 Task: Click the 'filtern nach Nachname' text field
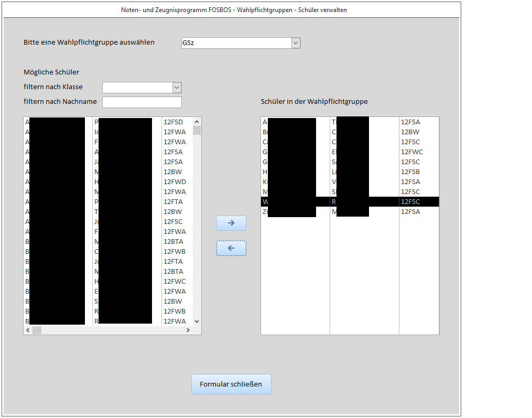[x=142, y=102]
